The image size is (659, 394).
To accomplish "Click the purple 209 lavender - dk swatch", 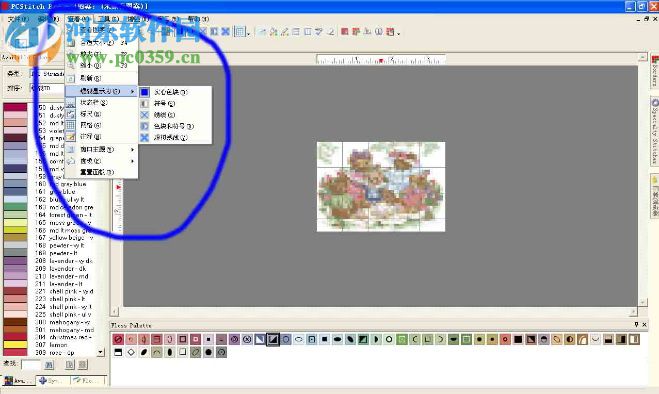I will tap(16, 268).
